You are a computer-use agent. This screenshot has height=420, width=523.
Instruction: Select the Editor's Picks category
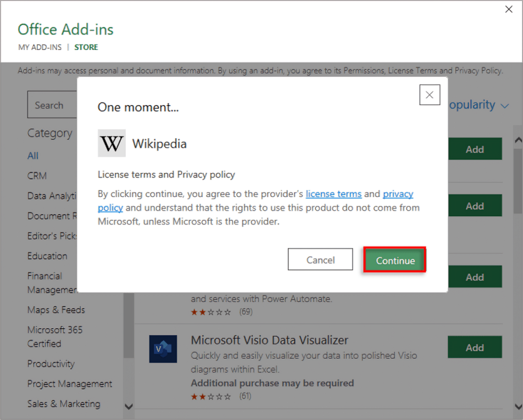tap(52, 236)
